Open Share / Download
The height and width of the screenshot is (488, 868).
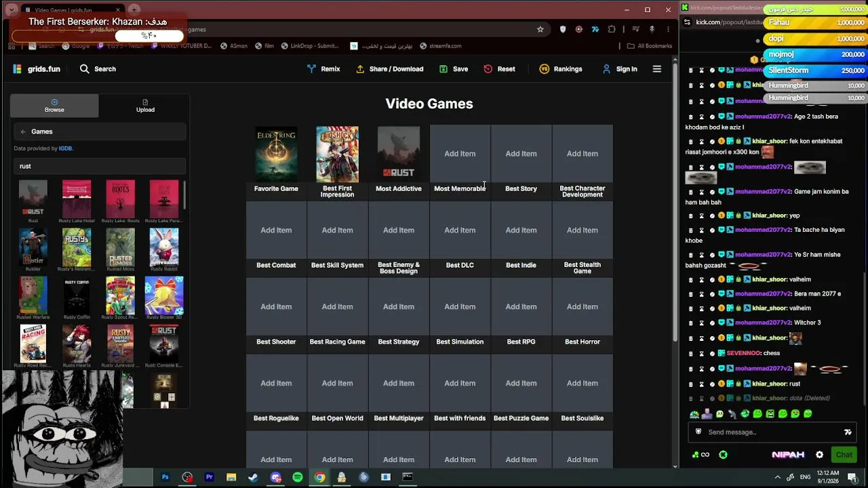click(x=390, y=68)
